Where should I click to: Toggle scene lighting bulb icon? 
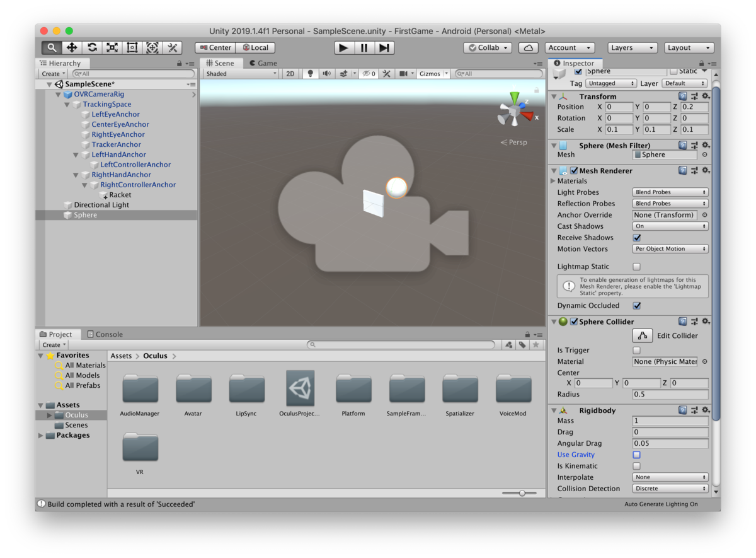[x=310, y=74]
